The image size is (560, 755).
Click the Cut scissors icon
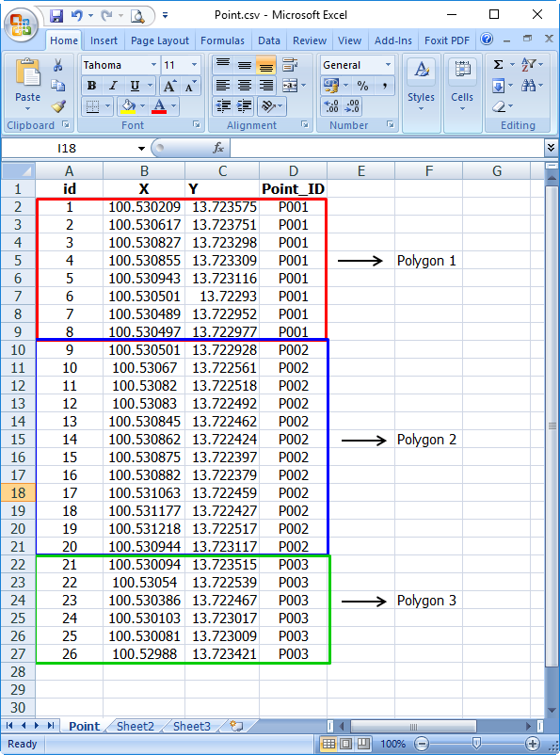[x=58, y=65]
